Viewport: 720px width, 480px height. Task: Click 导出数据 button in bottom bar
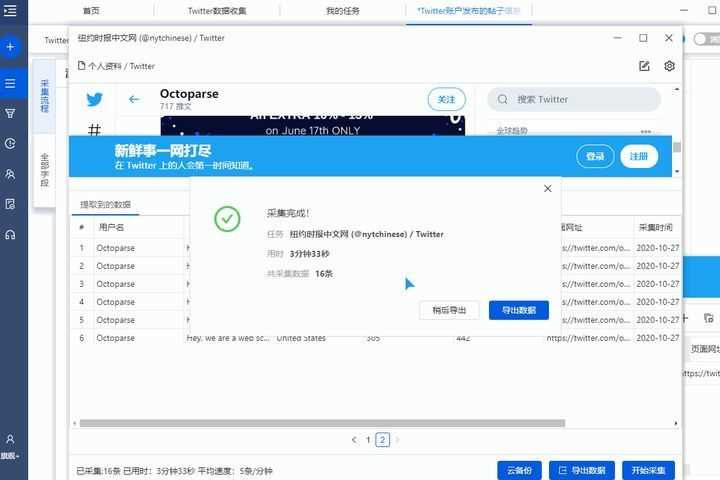tap(582, 471)
